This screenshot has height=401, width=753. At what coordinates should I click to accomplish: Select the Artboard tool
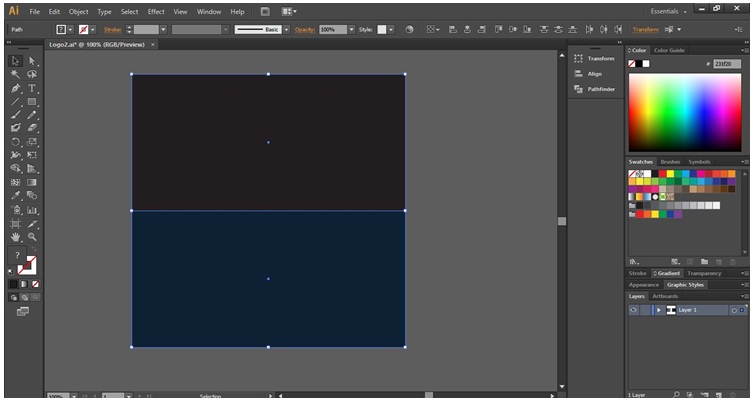[15, 224]
